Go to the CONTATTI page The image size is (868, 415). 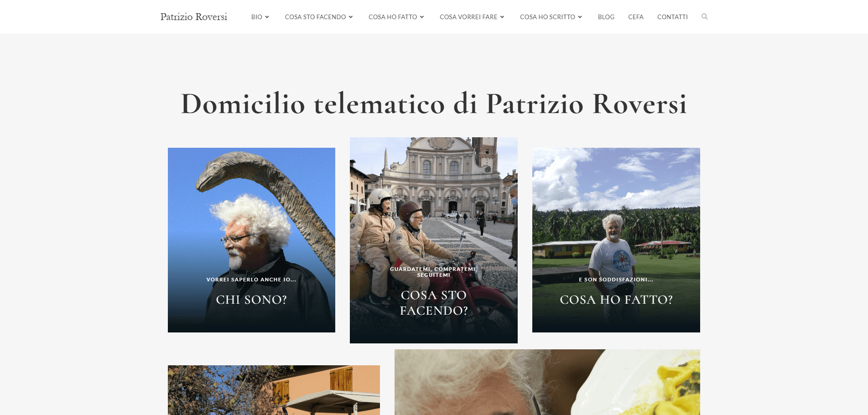click(x=672, y=17)
